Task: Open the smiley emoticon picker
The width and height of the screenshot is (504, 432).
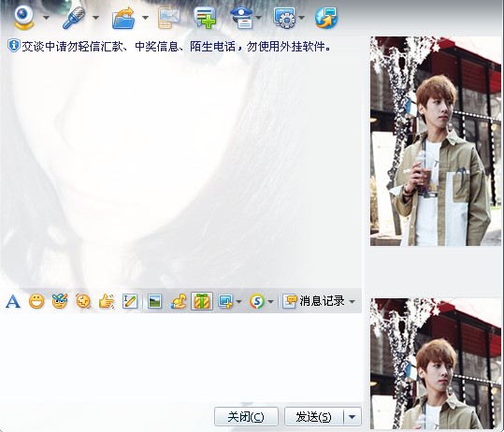Action: (36, 301)
